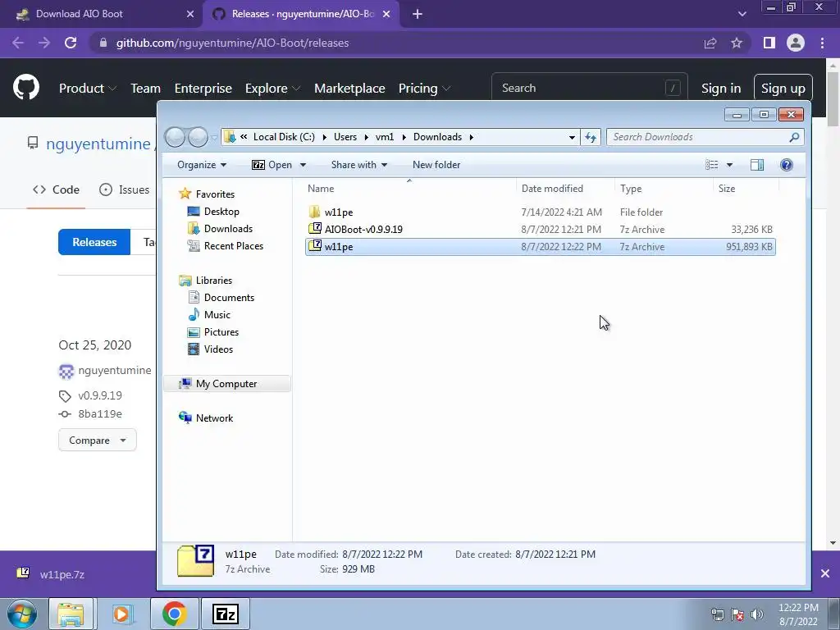Open a new Chrome tab
The height and width of the screenshot is (630, 840).
pyautogui.click(x=418, y=15)
